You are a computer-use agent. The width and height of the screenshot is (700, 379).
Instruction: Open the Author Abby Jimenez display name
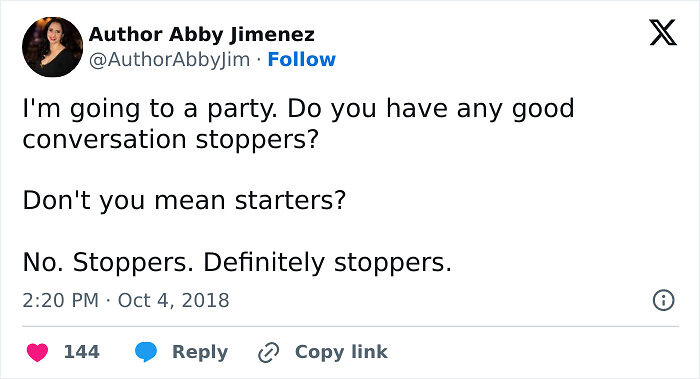pos(202,34)
